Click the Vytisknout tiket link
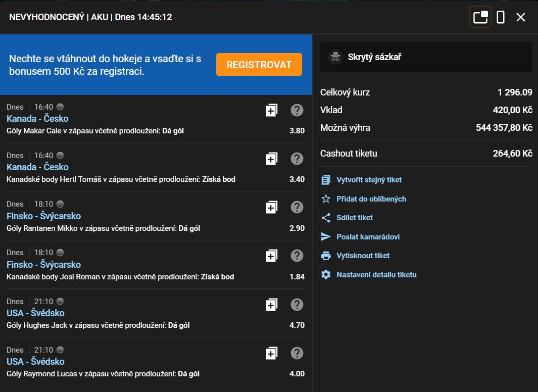 [363, 256]
